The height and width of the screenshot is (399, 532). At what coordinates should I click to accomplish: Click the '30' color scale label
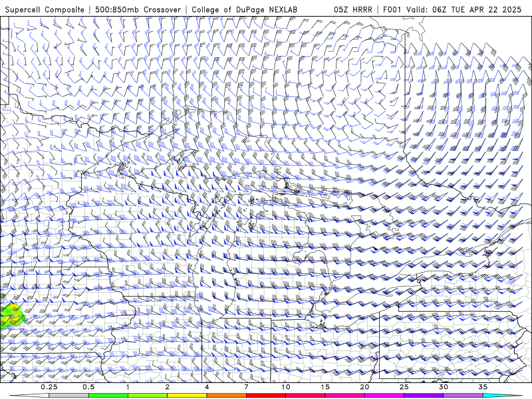[x=443, y=387]
